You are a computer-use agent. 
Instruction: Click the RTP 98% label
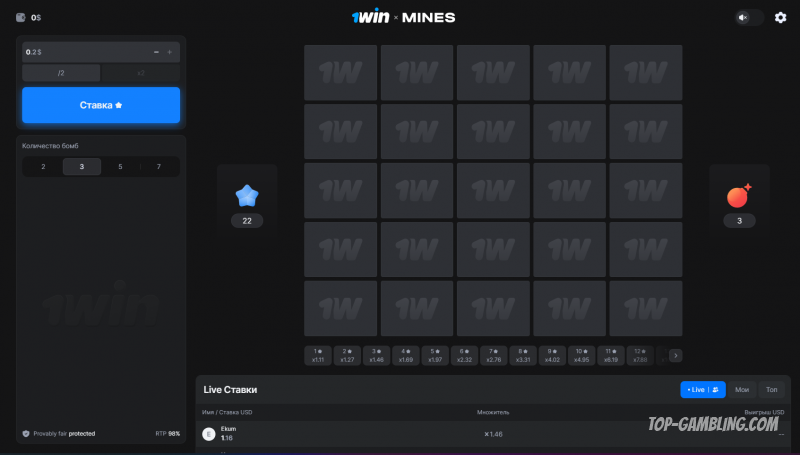click(168, 434)
